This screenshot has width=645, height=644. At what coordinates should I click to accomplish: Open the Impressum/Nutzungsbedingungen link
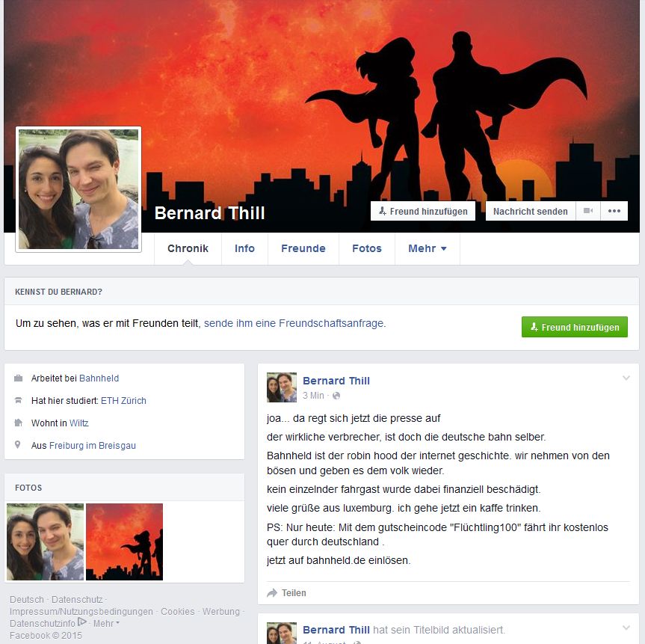pyautogui.click(x=81, y=612)
